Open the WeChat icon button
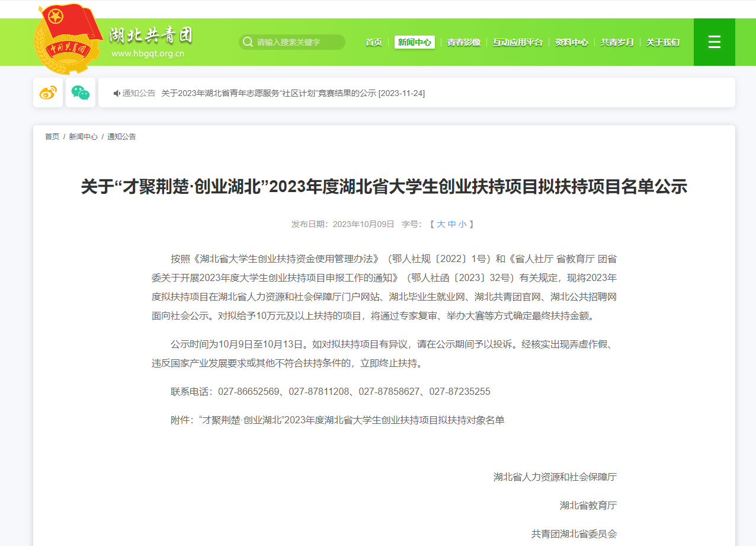Image resolution: width=756 pixels, height=546 pixels. coord(81,92)
